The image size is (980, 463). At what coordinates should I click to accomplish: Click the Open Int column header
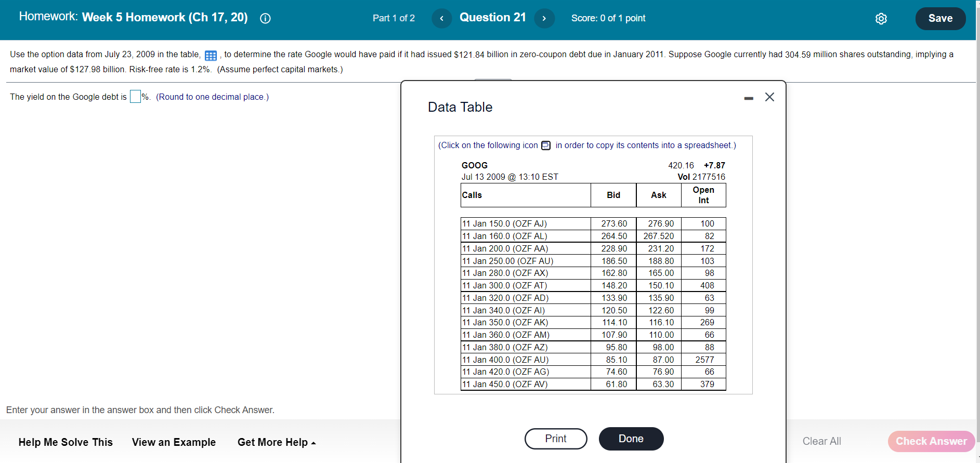tap(703, 195)
